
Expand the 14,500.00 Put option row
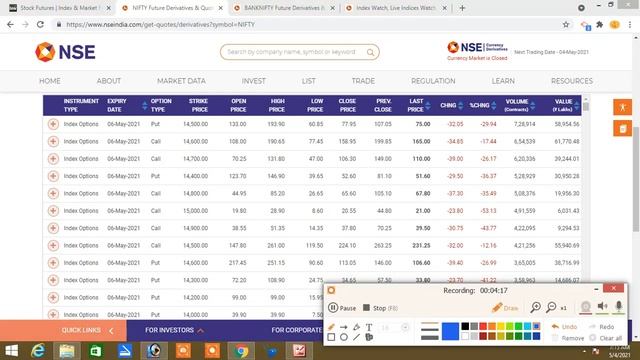coord(53,124)
